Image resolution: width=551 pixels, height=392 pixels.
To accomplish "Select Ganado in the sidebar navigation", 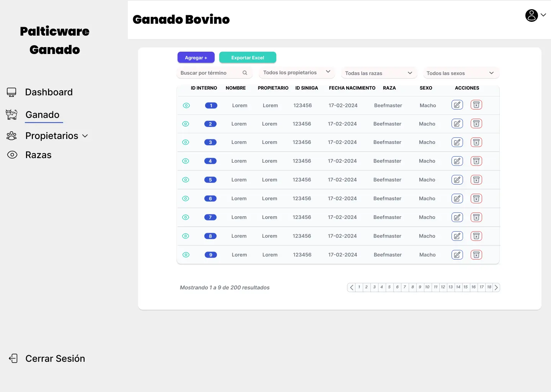I will [42, 114].
